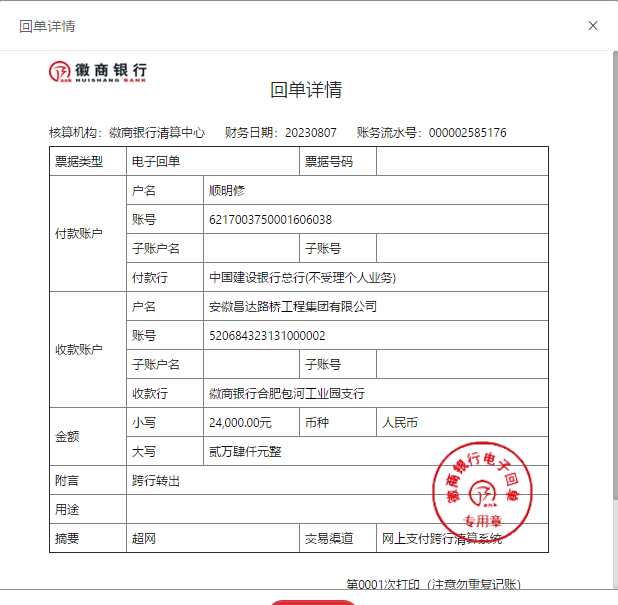Select the payee name 安徽昌达路桥工程集团有限公司
Viewport: 618px width, 605px height.
click(292, 306)
